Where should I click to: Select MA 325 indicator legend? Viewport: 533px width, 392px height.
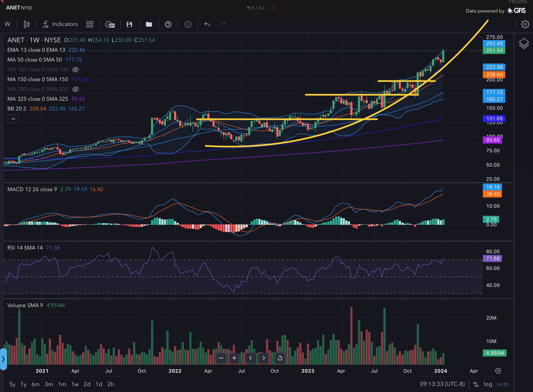tap(46, 99)
